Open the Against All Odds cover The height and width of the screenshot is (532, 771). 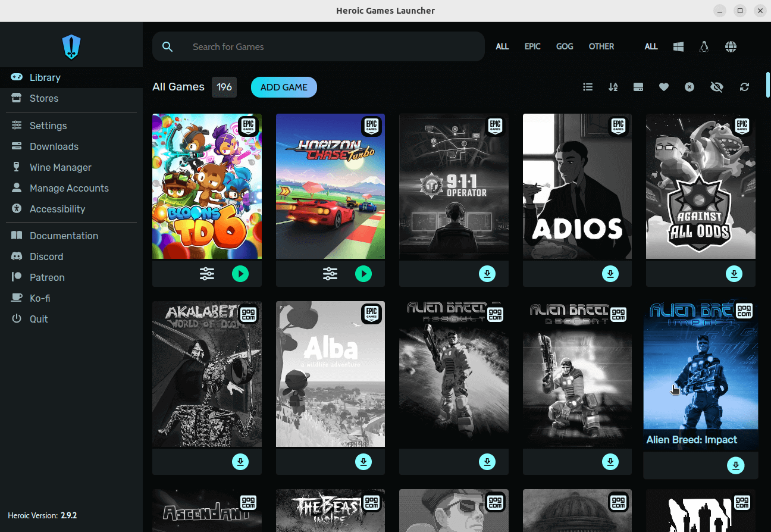click(x=701, y=186)
